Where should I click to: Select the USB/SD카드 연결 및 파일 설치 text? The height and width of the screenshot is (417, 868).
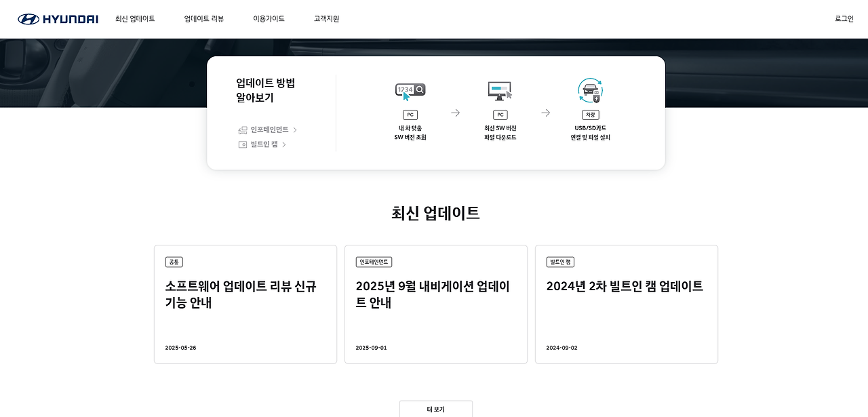click(590, 133)
